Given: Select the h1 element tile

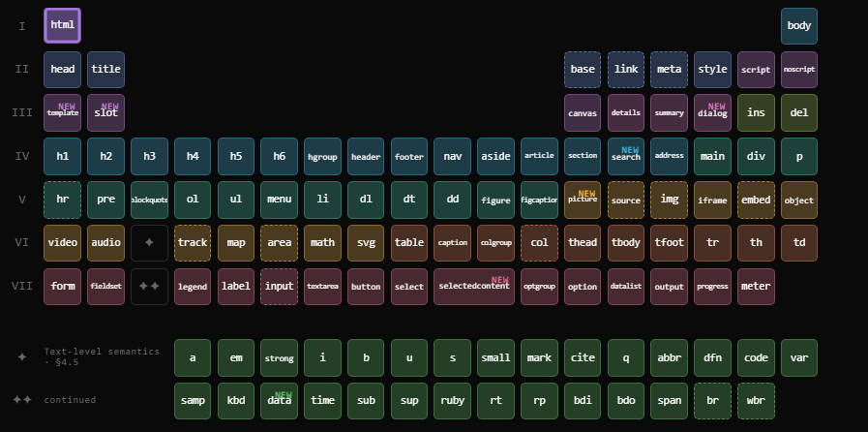Looking at the screenshot, I should (63, 157).
